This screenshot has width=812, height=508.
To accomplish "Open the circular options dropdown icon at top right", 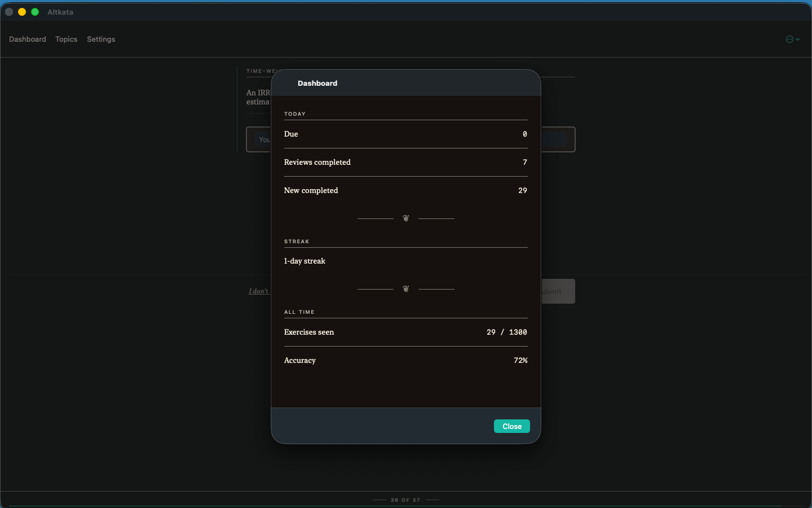I will [x=793, y=39].
